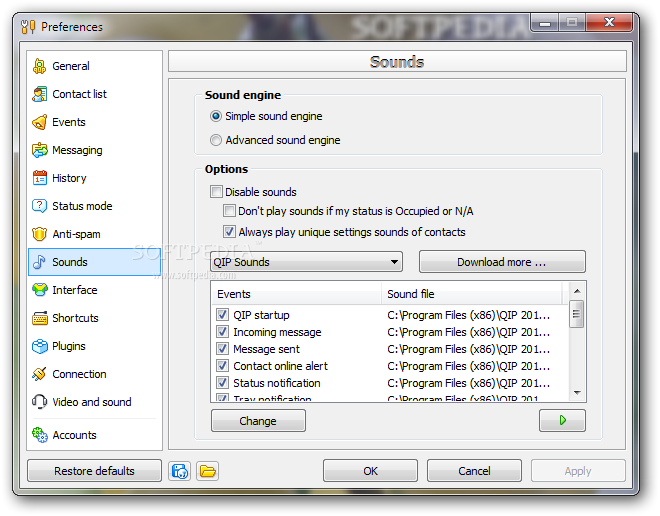Uncheck the QIP startup event checkbox
This screenshot has height=516, width=660.
pyautogui.click(x=222, y=315)
